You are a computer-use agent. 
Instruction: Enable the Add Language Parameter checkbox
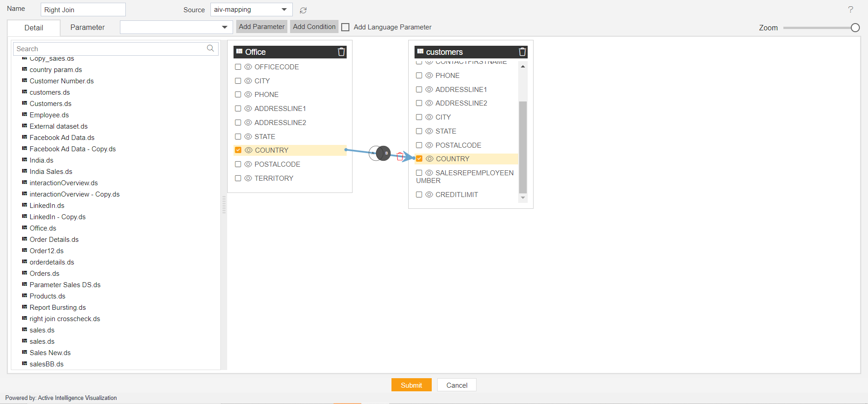(x=345, y=27)
